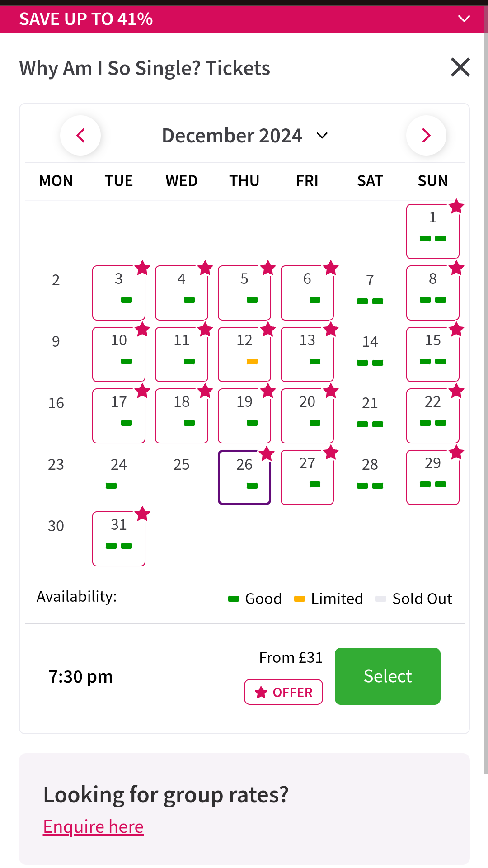Screen dimensions: 488x868
Task: Expand the Save up to 41% banner
Action: tap(464, 19)
